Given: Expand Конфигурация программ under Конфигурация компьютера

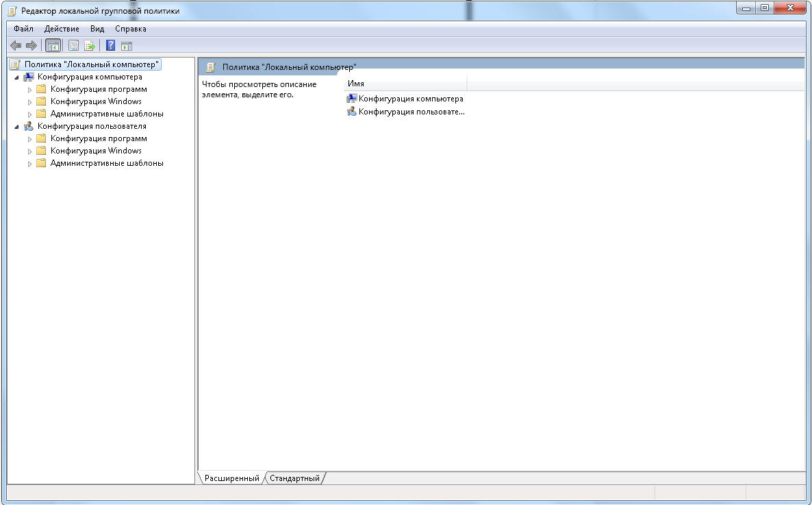Looking at the screenshot, I should 29,90.
